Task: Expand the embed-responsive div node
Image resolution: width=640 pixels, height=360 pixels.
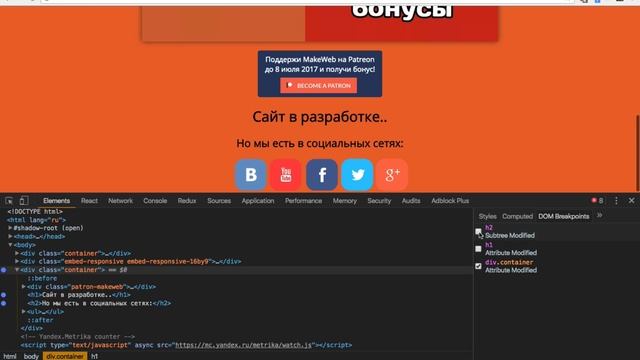Action: point(17,261)
